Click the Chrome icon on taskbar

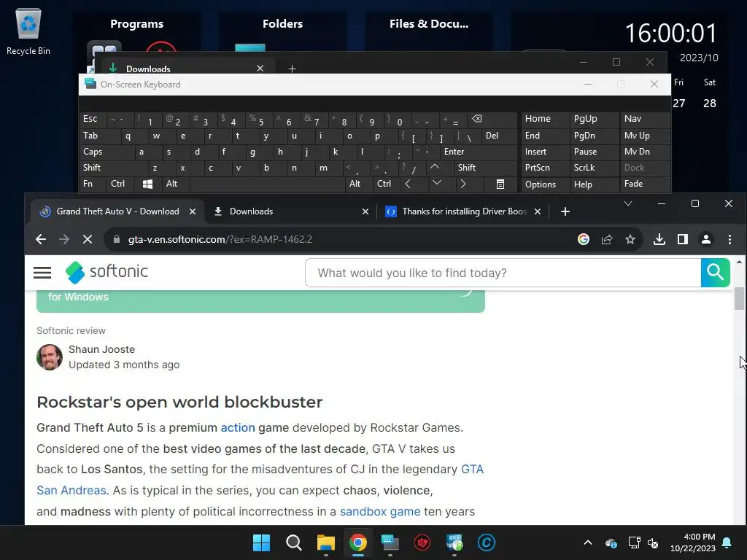pos(357,542)
